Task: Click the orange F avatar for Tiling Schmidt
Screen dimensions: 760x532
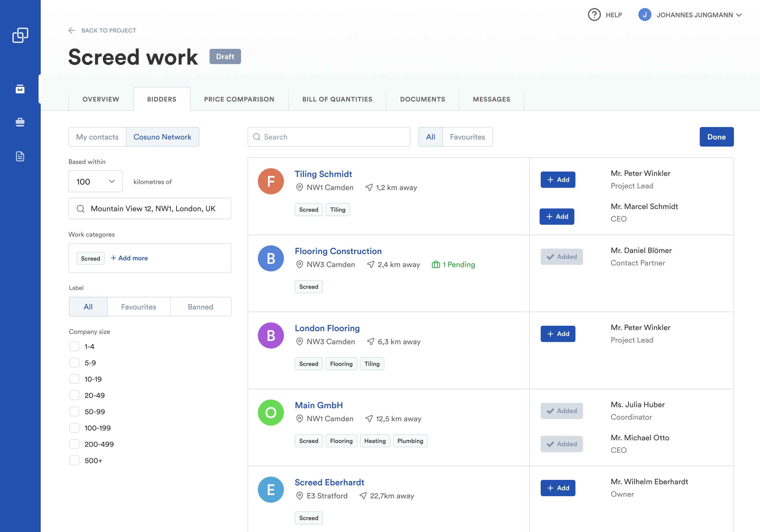Action: (270, 181)
